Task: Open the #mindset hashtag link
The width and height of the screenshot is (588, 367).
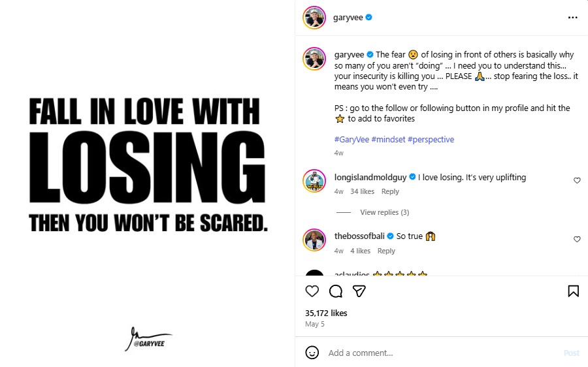Action: tap(388, 140)
